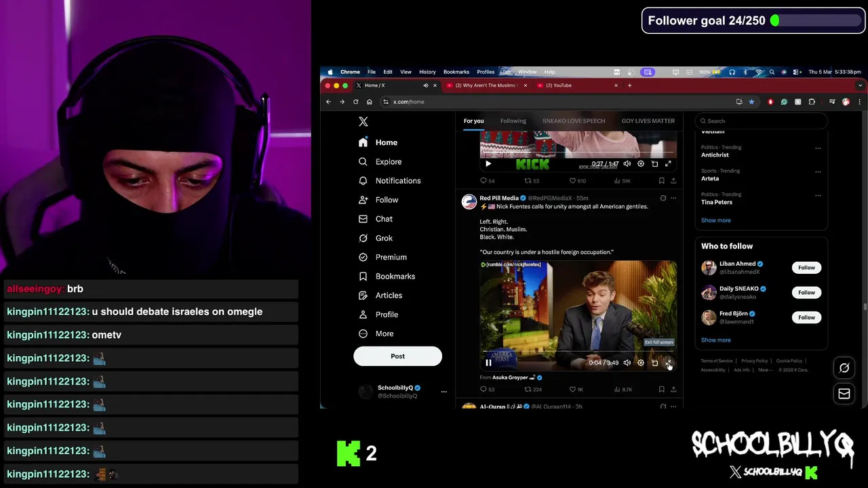Screen dimensions: 868x488
Task: Open more options on Red Pill Media post
Action: click(673, 198)
